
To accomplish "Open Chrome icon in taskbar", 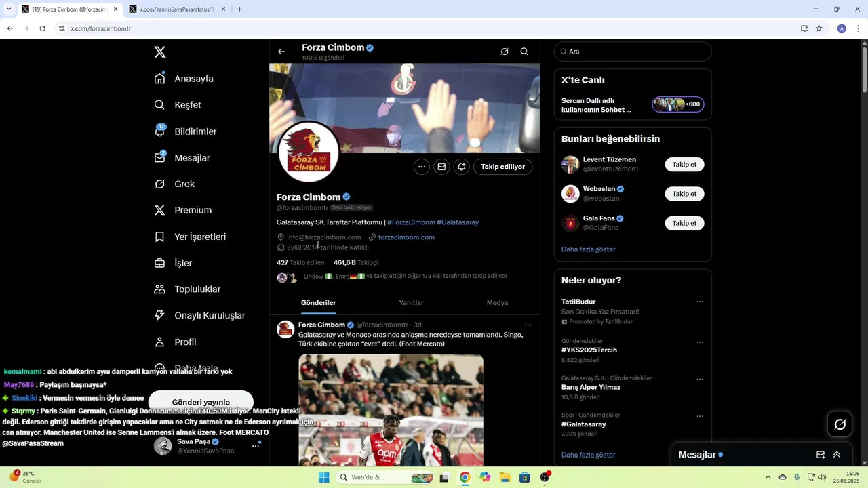I will [x=465, y=477].
